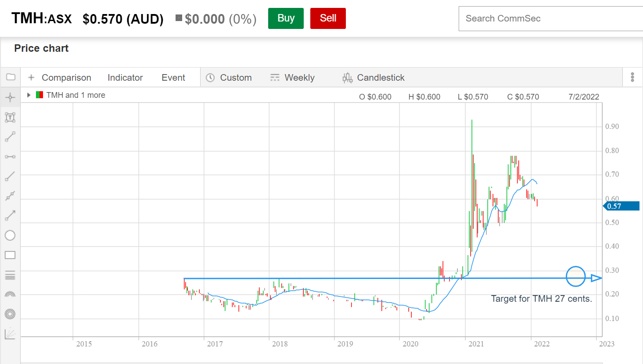Viewport: 643px width, 364px height.
Task: Select the Fibonacci arcs tool
Action: [x=10, y=294]
